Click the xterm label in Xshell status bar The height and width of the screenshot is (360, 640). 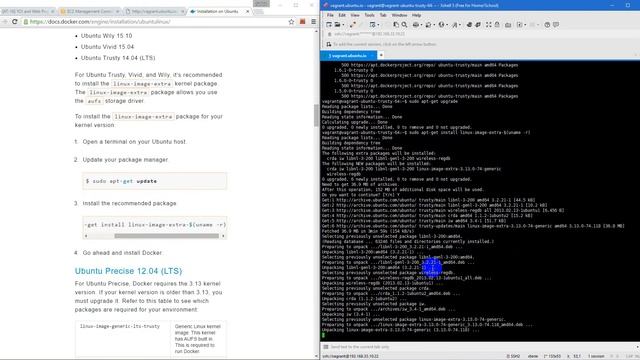click(533, 356)
